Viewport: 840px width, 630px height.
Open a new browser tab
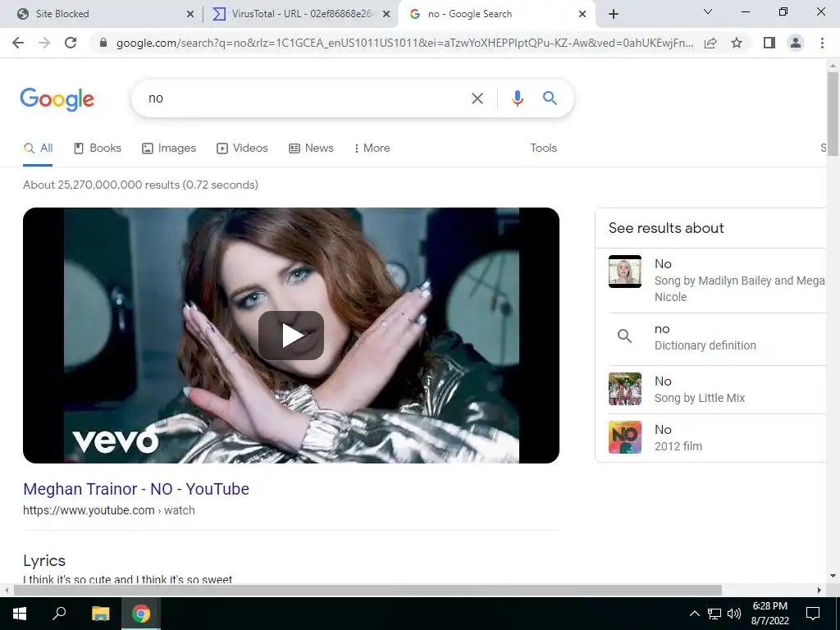pos(614,14)
